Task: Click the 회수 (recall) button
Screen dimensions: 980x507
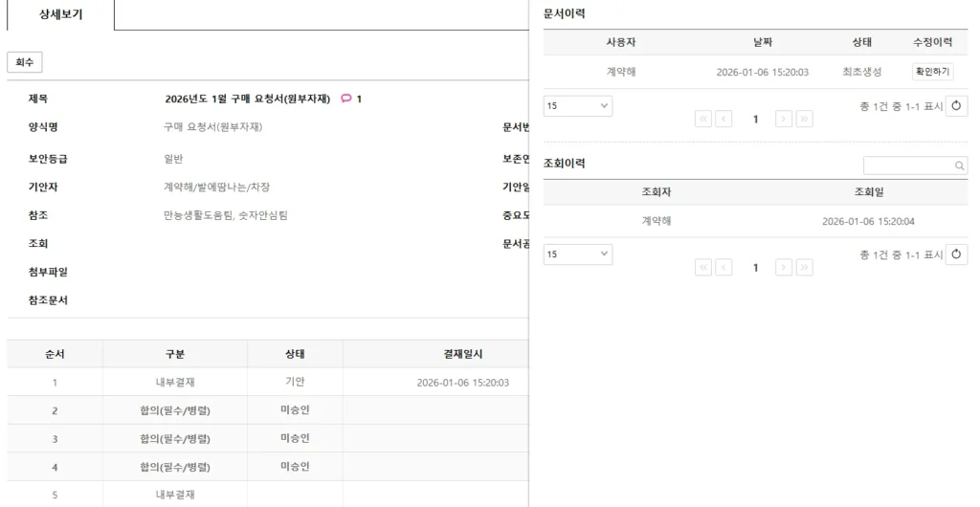Action: 25,62
